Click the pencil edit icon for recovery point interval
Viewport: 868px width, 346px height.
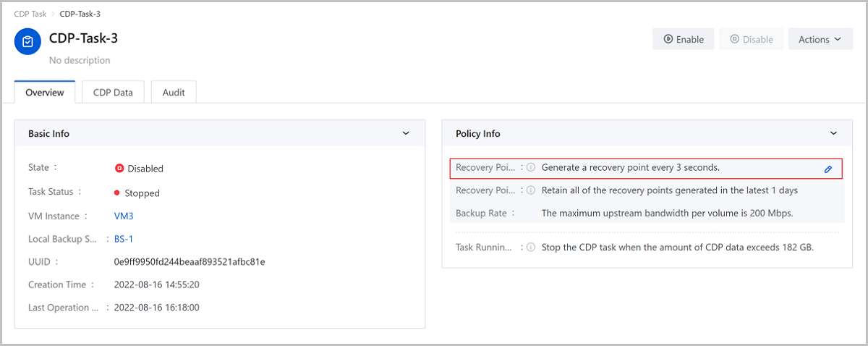[x=828, y=169]
